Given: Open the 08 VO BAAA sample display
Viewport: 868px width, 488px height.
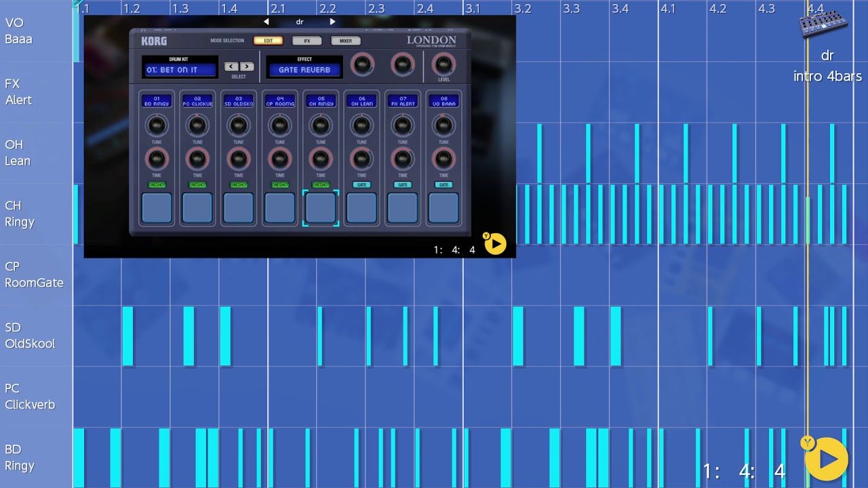Looking at the screenshot, I should [x=443, y=101].
